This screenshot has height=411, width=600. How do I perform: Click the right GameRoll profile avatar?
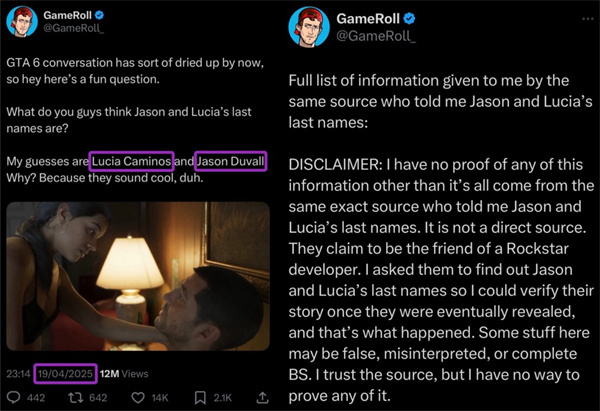tap(309, 27)
